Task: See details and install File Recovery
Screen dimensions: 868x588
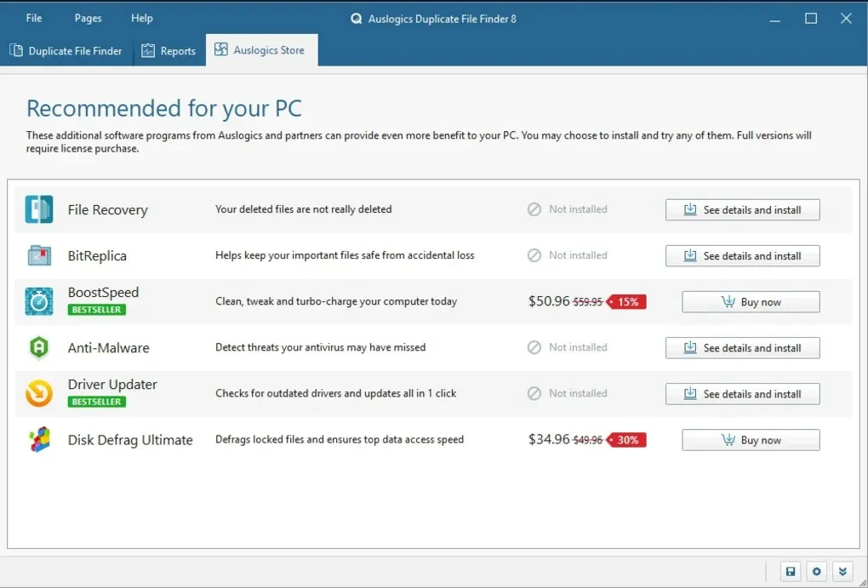Action: pos(742,210)
